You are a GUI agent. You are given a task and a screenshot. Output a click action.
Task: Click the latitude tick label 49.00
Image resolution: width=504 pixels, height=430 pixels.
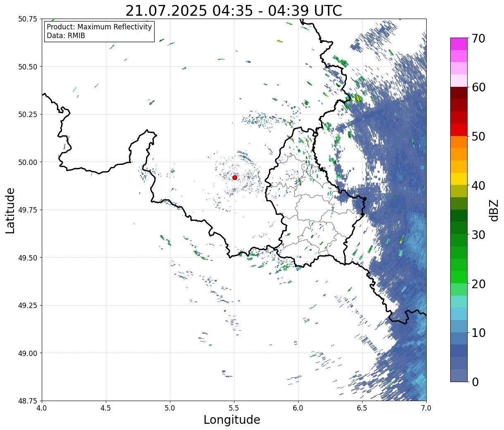pos(28,353)
